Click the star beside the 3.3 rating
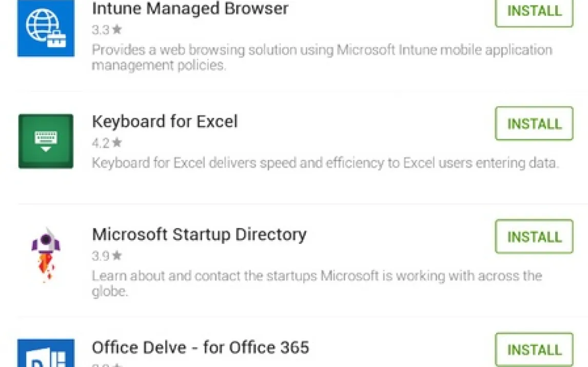Screen dimensions: 588x367 click(117, 30)
